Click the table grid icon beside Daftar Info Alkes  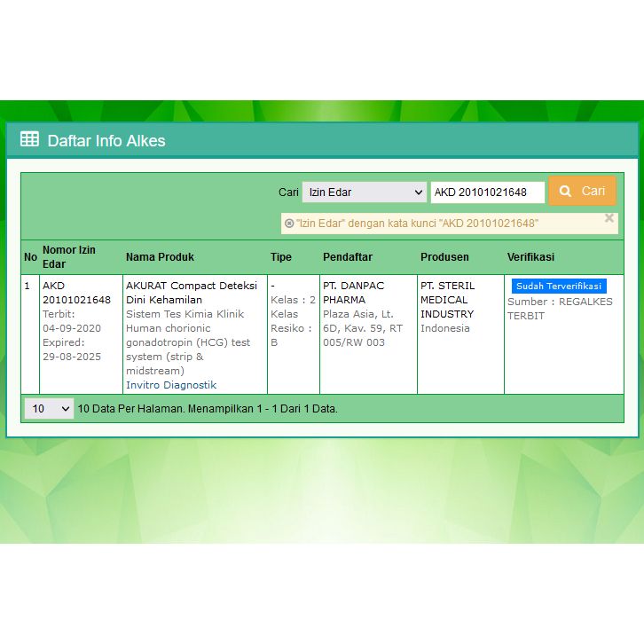(29, 138)
